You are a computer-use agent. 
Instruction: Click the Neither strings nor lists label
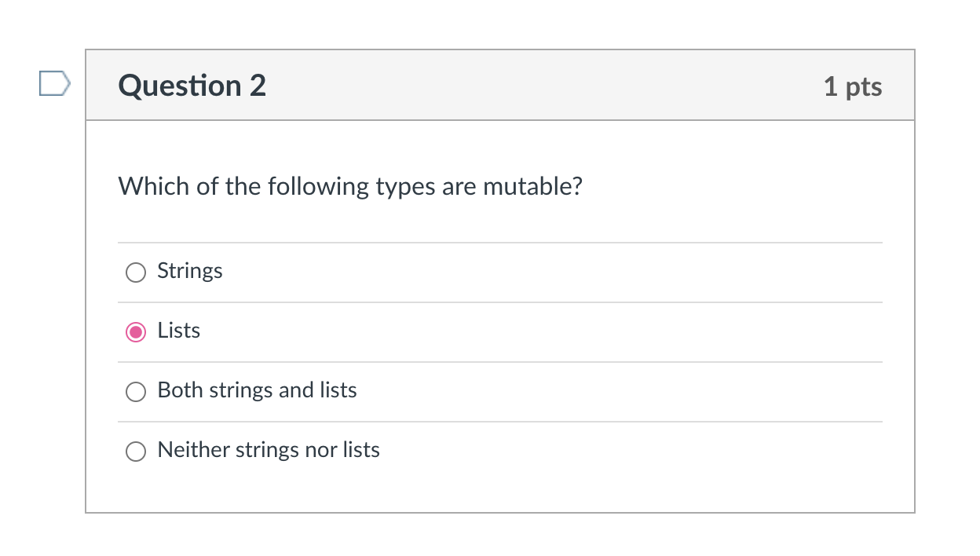(x=269, y=450)
